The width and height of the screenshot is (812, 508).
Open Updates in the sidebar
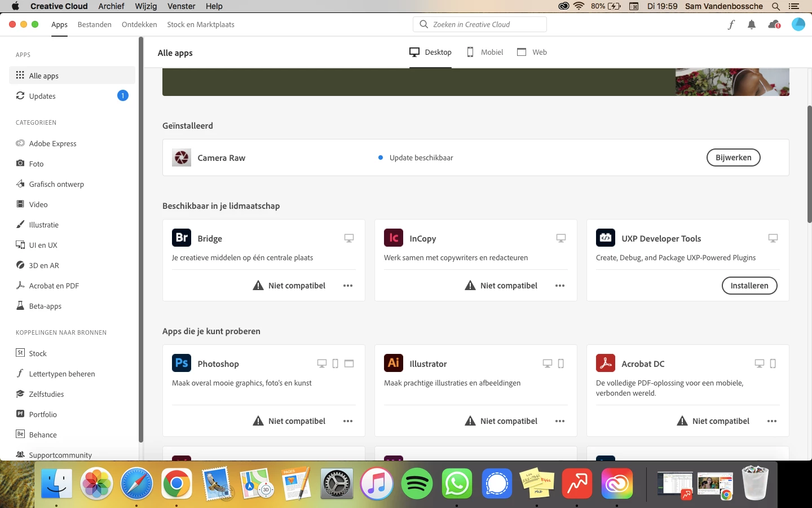tap(72, 96)
